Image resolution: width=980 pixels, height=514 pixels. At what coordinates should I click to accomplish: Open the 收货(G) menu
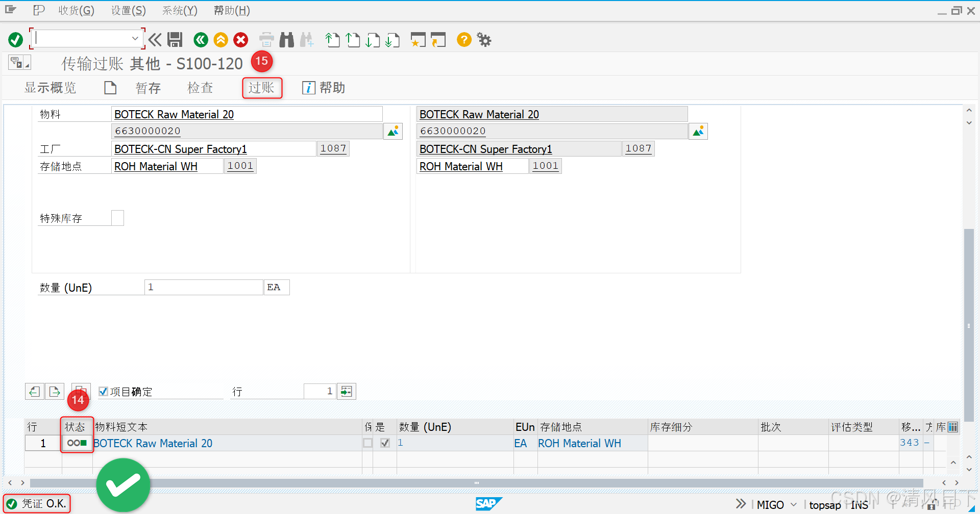point(76,11)
